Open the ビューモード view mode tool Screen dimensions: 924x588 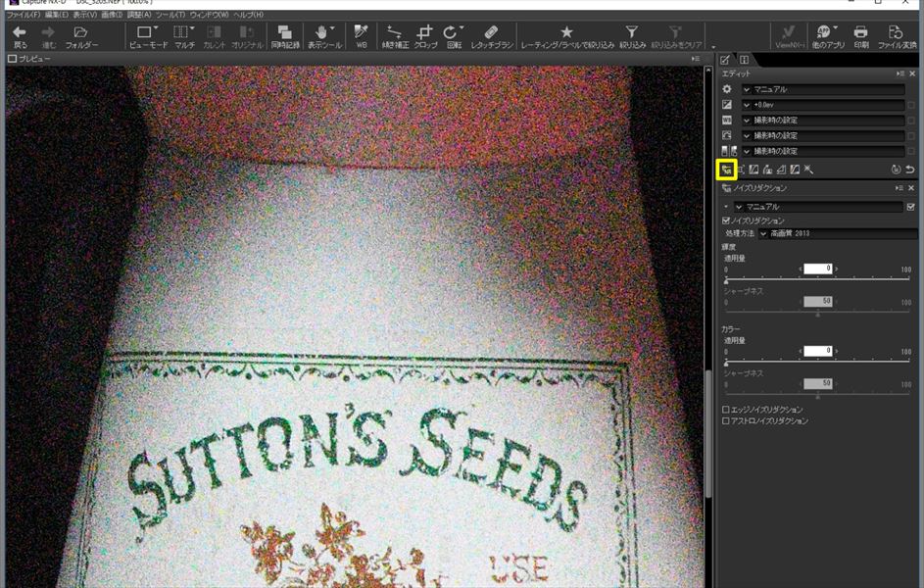tap(148, 36)
